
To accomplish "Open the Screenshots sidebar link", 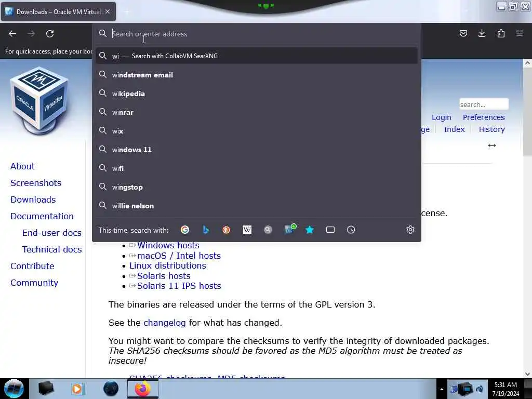I will point(36,183).
